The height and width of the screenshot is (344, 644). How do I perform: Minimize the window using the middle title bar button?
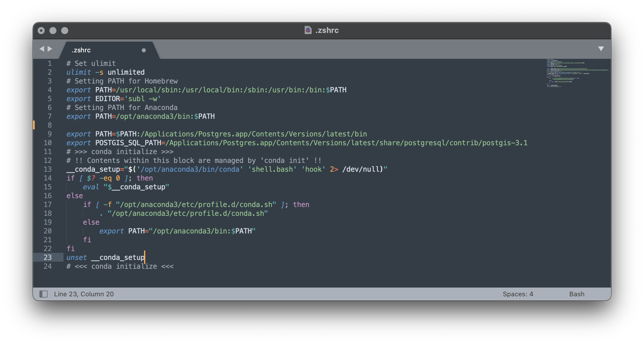coord(53,31)
